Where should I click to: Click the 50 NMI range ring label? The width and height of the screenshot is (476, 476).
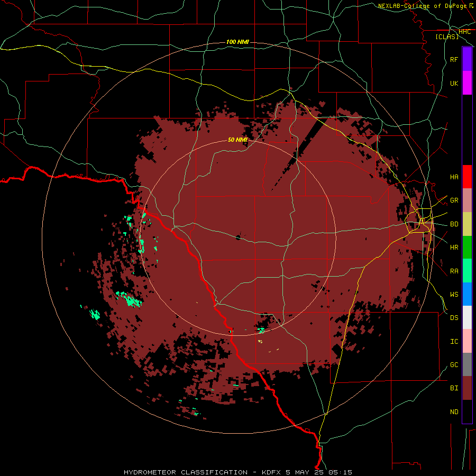pos(237,140)
